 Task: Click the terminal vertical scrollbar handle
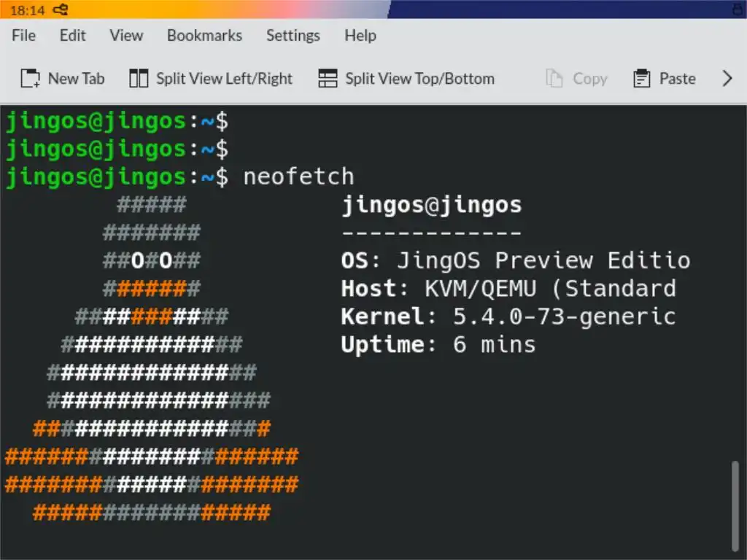point(735,506)
